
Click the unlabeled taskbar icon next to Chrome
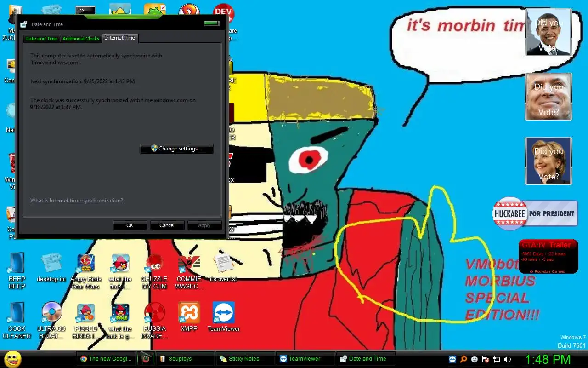[146, 359]
